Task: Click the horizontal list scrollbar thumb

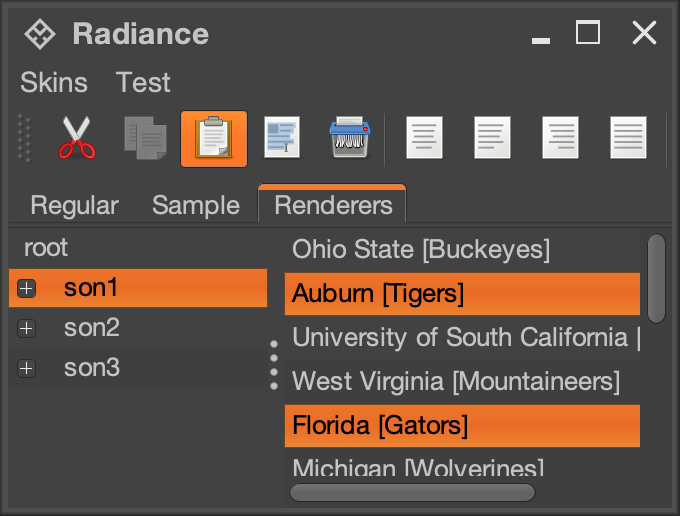Action: pos(412,493)
